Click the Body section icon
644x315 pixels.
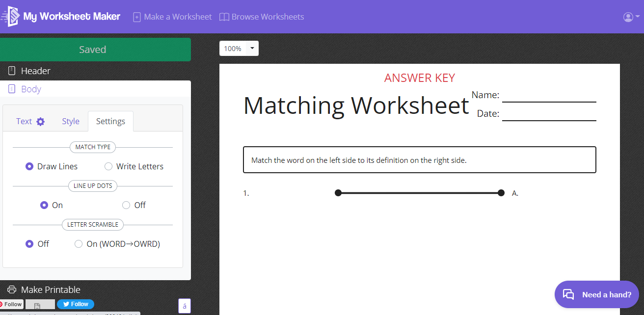(11, 89)
